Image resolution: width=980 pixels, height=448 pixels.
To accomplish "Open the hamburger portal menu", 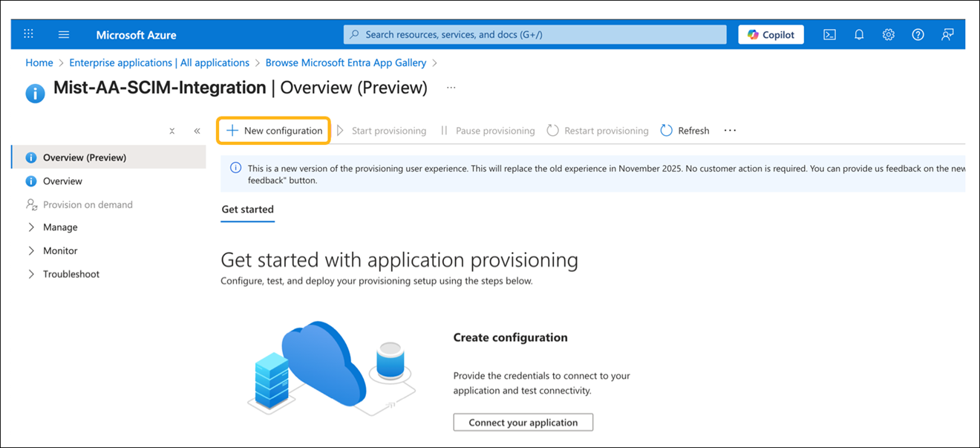I will click(64, 34).
